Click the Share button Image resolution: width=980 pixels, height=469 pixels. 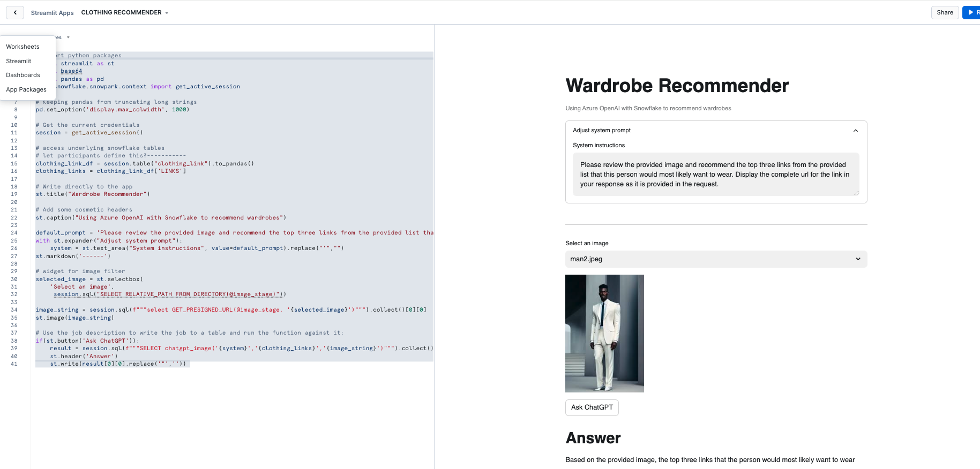coord(944,12)
